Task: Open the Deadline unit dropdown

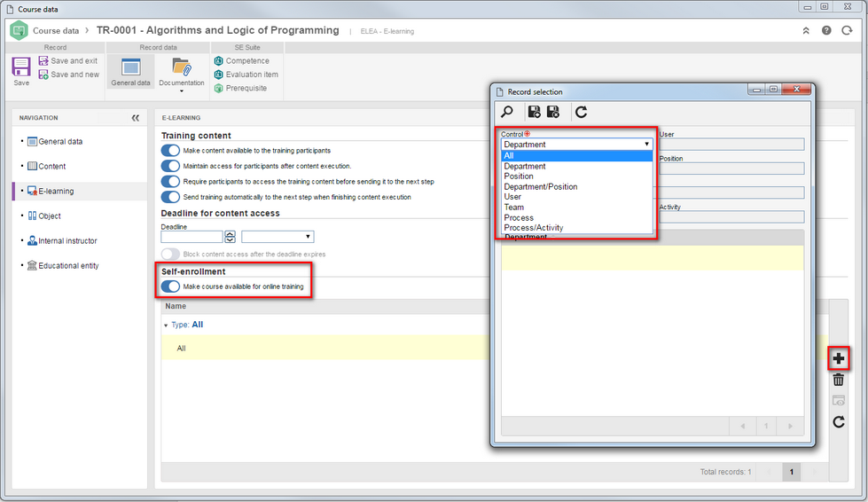Action: pyautogui.click(x=278, y=237)
